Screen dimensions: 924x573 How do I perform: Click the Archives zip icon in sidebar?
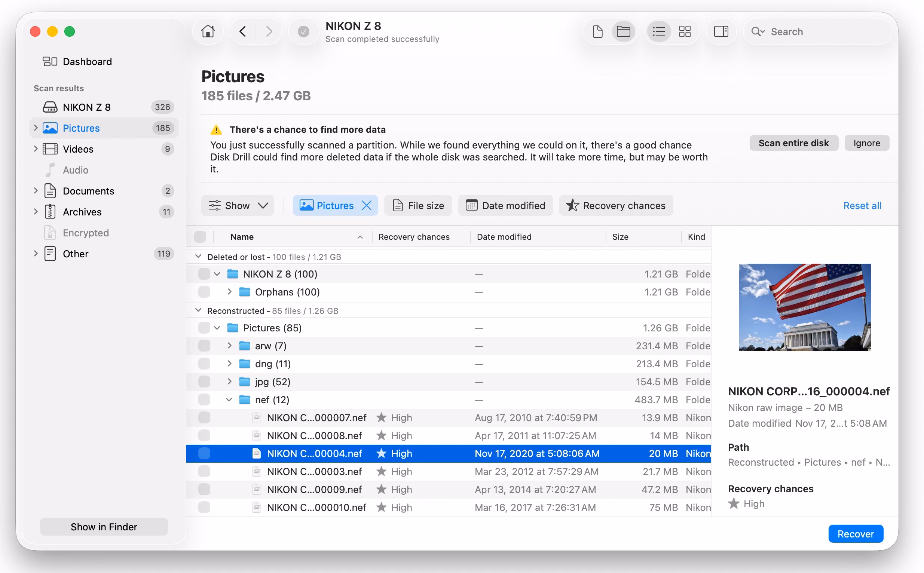50,212
